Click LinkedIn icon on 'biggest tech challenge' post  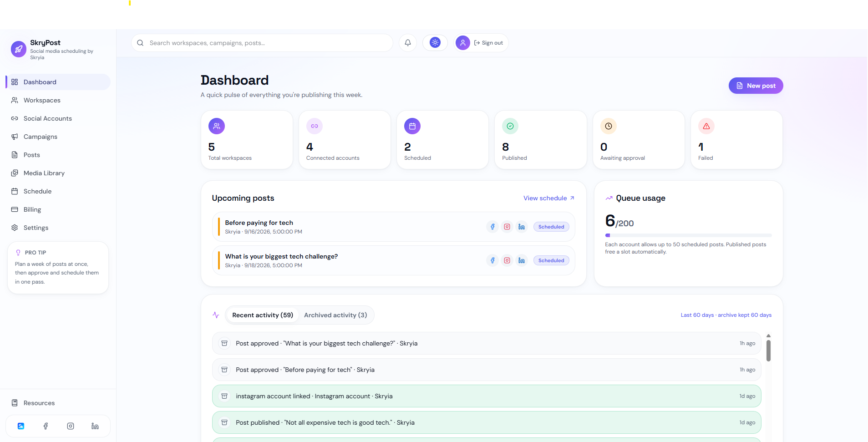click(522, 260)
